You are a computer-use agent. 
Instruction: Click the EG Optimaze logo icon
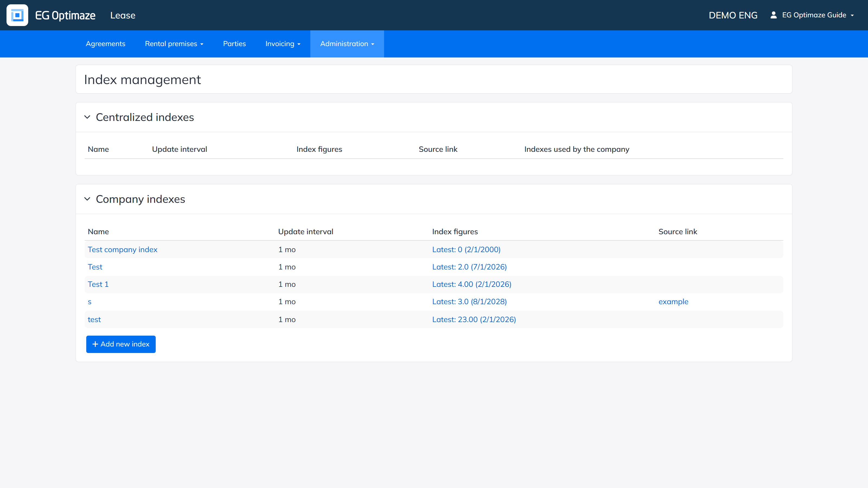[17, 15]
